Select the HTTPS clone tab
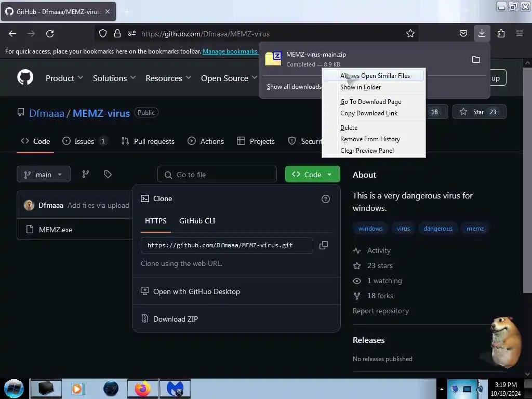The width and height of the screenshot is (532, 399). [156, 221]
